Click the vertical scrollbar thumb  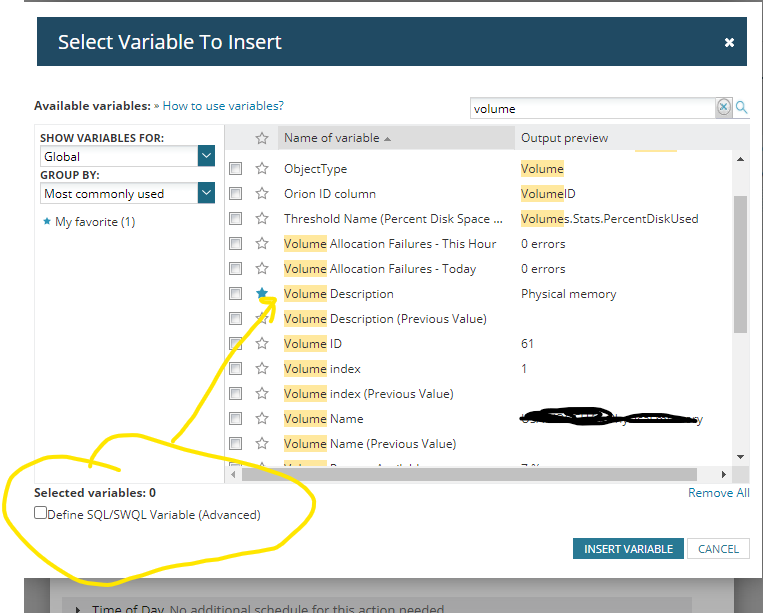click(740, 264)
